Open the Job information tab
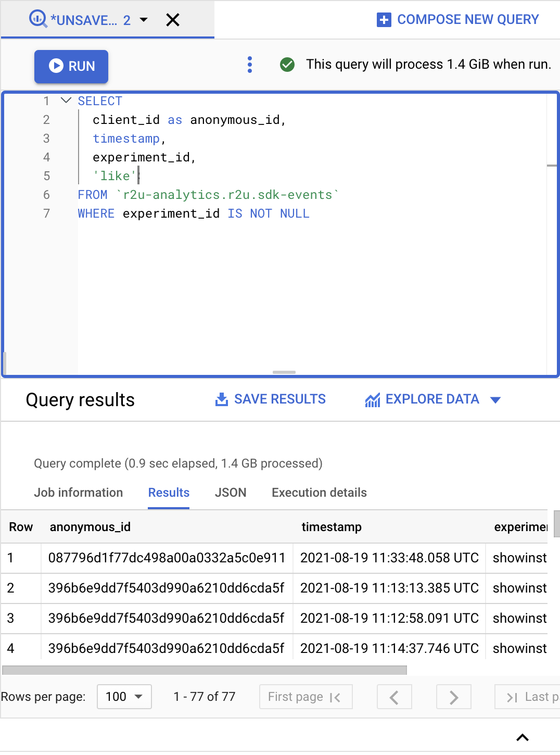This screenshot has width=560, height=755. point(78,493)
